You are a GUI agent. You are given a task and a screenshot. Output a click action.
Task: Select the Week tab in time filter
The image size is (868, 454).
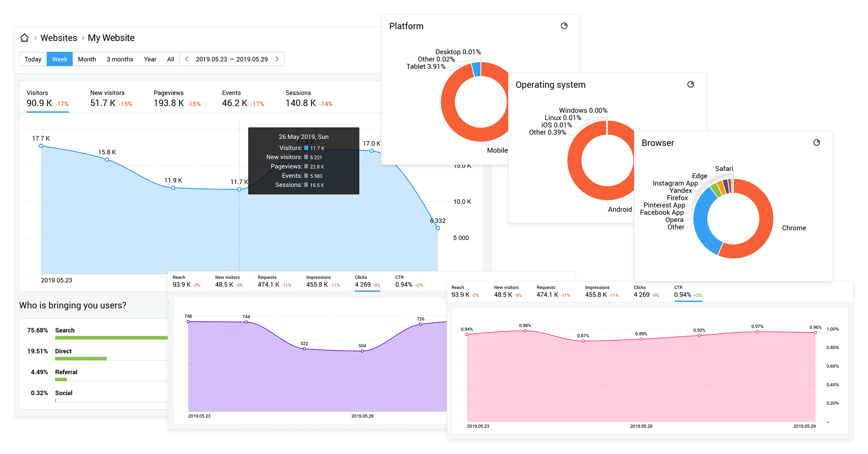[60, 59]
